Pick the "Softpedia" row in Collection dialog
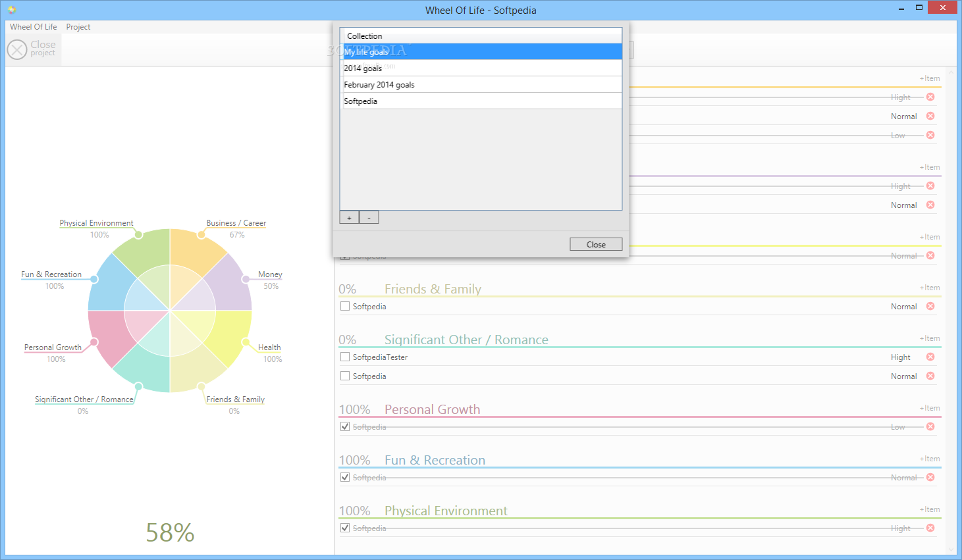 pos(481,101)
